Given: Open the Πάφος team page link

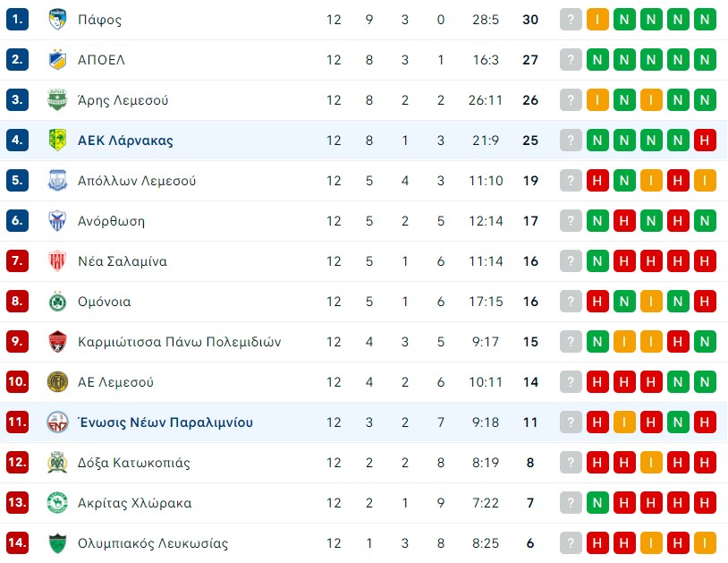Looking at the screenshot, I should pyautogui.click(x=100, y=20).
